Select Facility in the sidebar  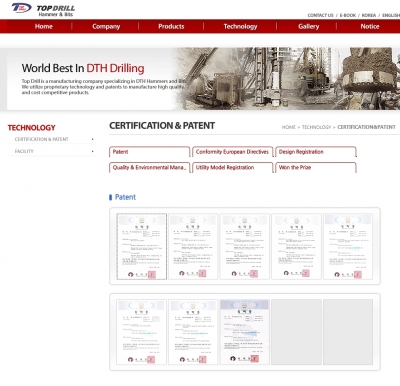(24, 151)
